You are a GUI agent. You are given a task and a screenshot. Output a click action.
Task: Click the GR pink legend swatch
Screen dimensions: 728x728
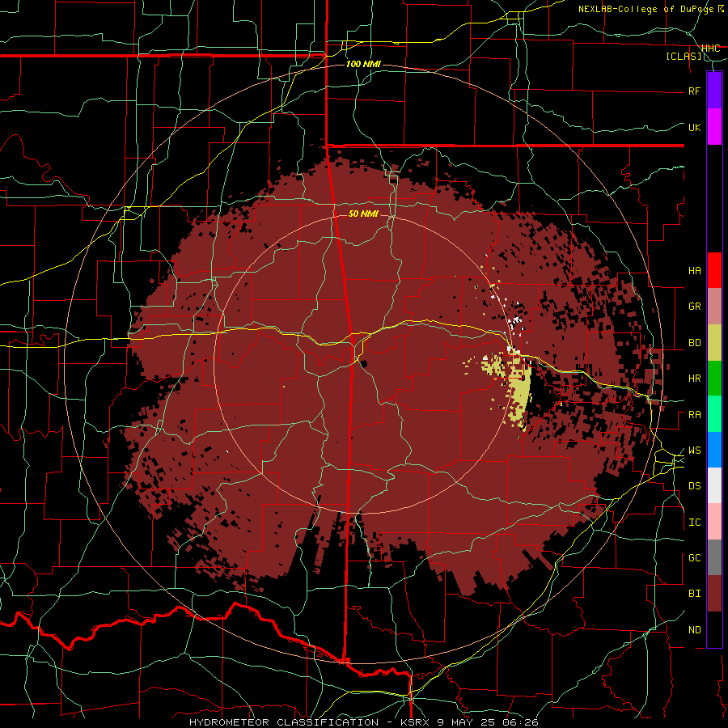point(714,307)
